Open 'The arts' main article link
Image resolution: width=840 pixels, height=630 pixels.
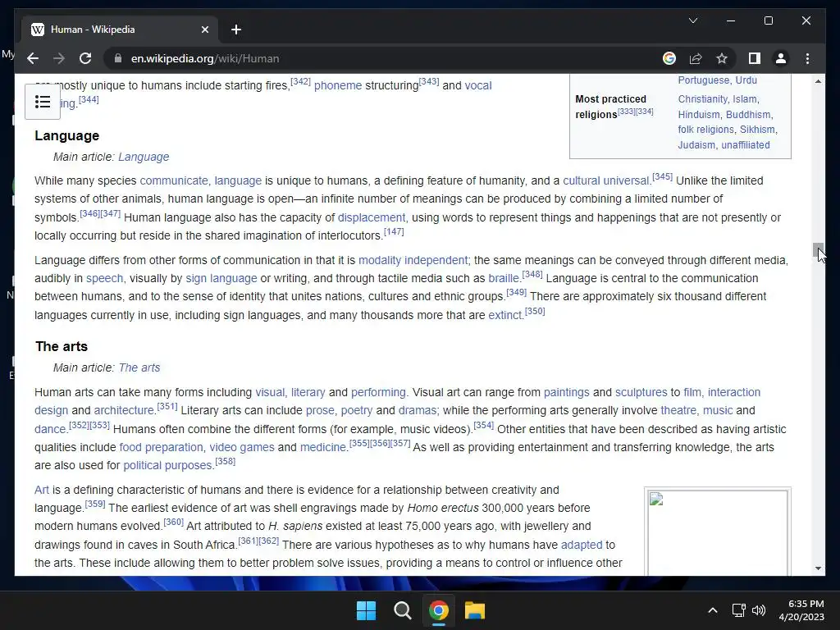pyautogui.click(x=139, y=367)
